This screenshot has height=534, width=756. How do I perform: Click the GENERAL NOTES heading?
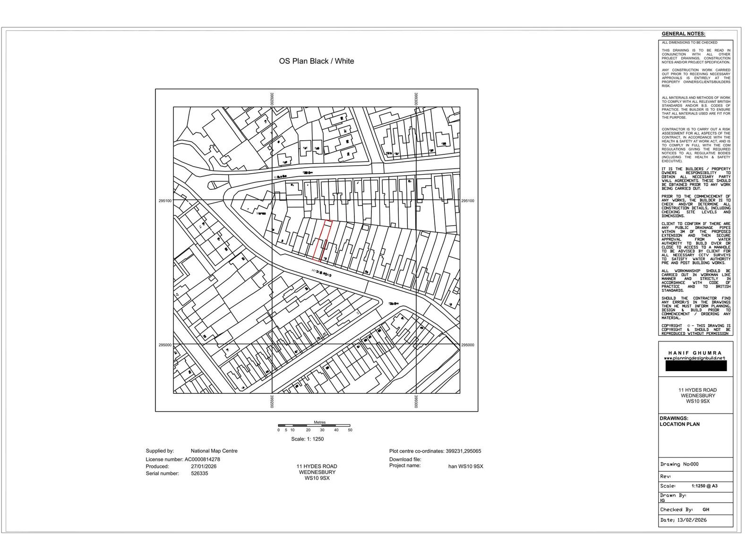click(683, 34)
